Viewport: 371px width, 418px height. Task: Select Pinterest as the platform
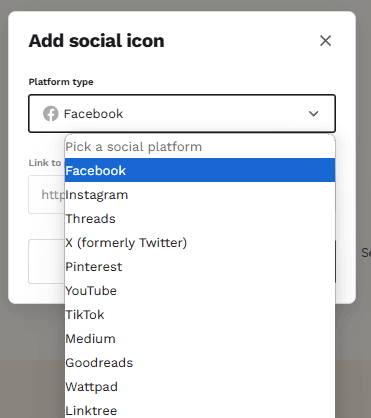coord(200,267)
